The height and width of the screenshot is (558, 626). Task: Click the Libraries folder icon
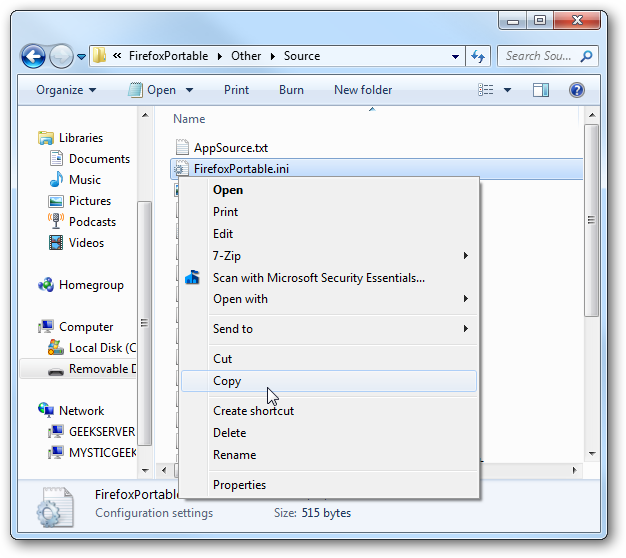coord(46,138)
